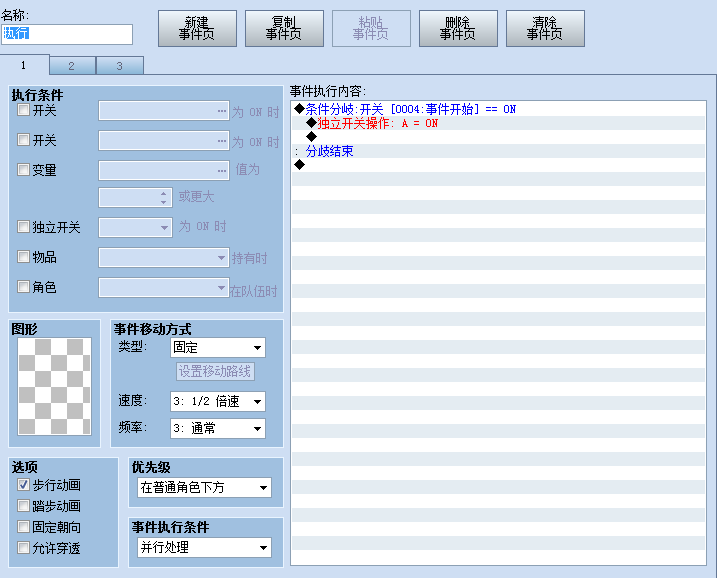
Task: Open the 优先级 dropdown 在普通角色下方
Action: click(204, 487)
